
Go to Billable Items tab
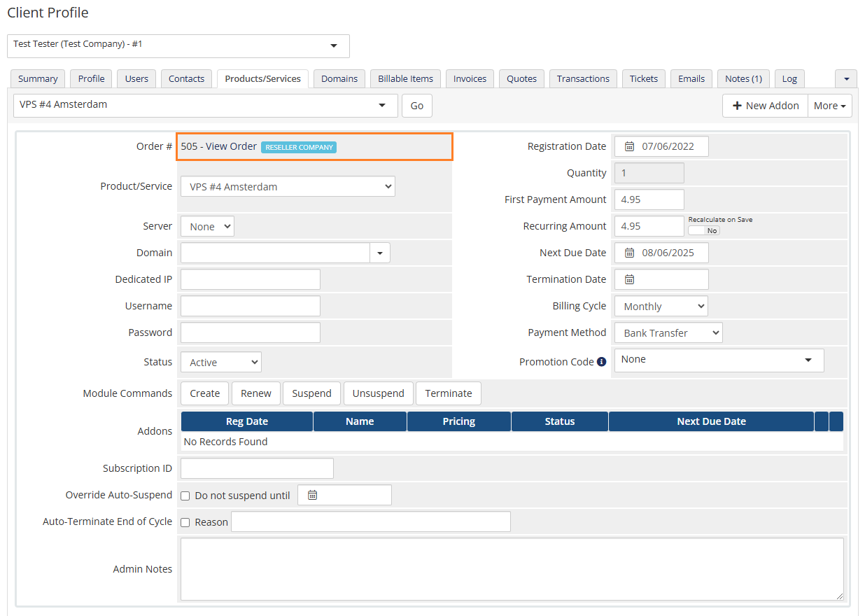(x=405, y=78)
